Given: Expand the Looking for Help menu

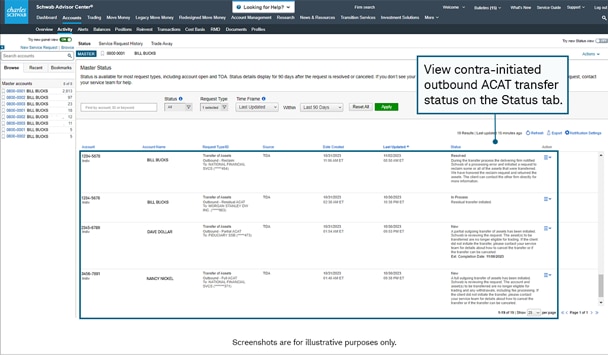Looking at the screenshot, I should coord(263,7).
